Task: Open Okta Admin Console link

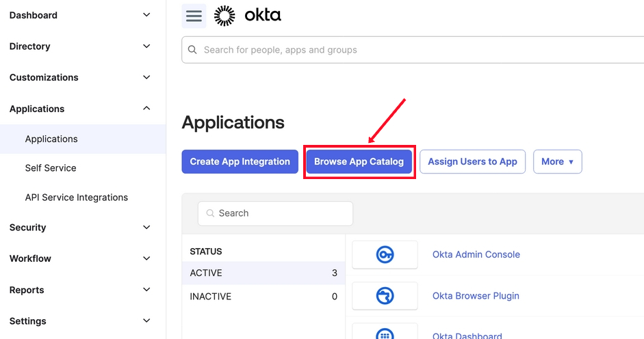Action: pyautogui.click(x=476, y=254)
